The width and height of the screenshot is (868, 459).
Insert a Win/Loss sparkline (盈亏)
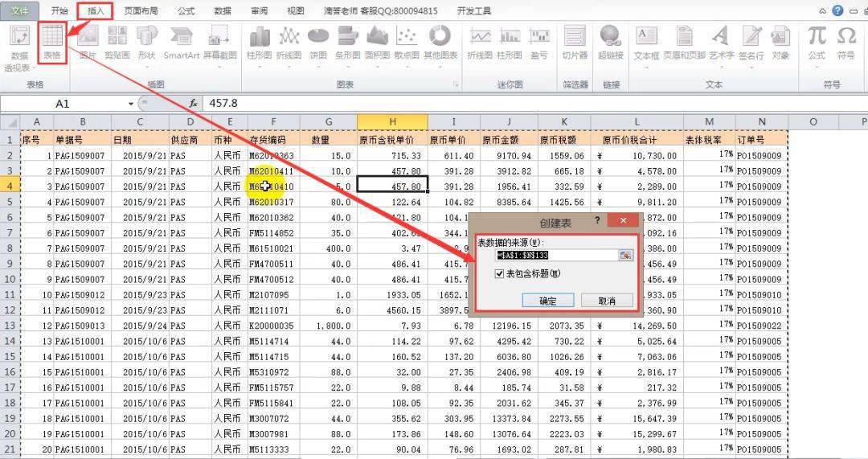539,43
